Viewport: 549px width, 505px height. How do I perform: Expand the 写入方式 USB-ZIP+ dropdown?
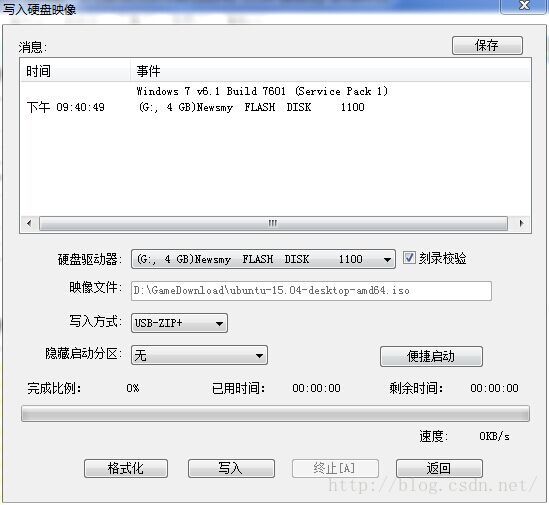179,323
